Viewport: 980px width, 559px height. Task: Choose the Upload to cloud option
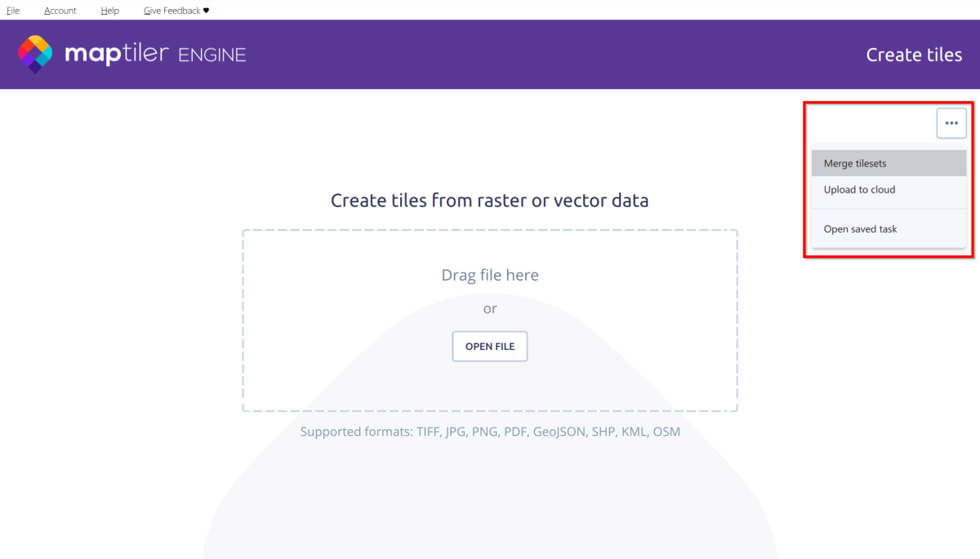pos(859,189)
